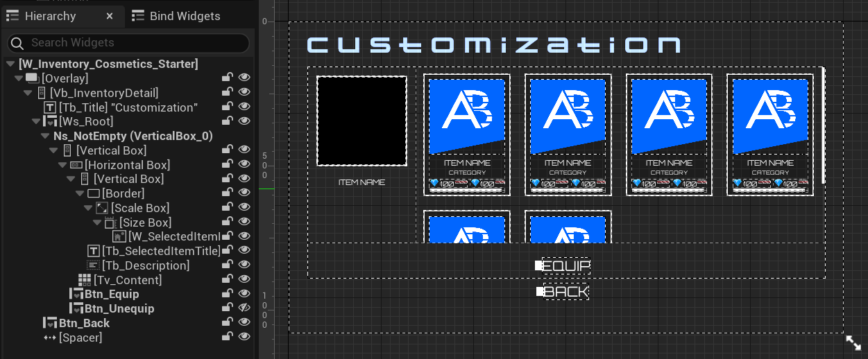This screenshot has height=359, width=868.
Task: Toggle visibility of Vb_InventoryDetail
Action: click(x=244, y=93)
